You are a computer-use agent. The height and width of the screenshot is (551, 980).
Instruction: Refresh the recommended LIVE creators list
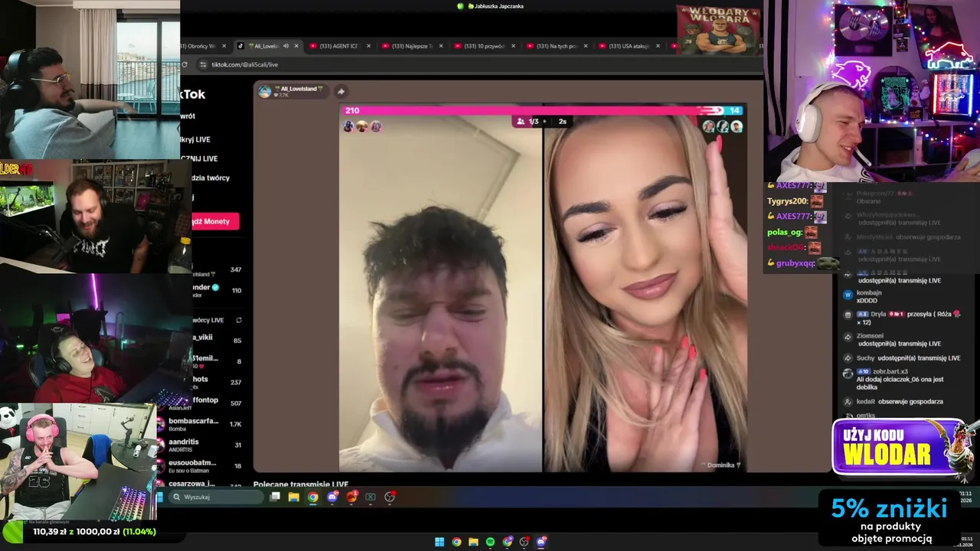click(x=239, y=320)
